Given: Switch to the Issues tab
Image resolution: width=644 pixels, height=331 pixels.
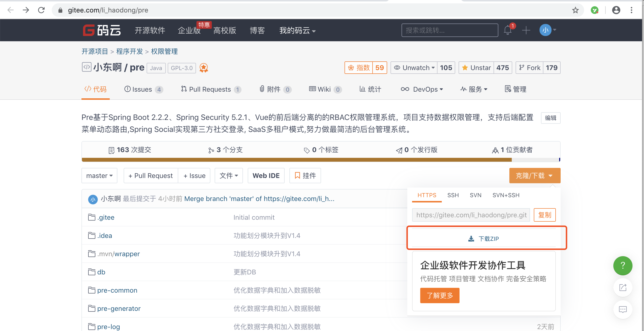Looking at the screenshot, I should [144, 89].
